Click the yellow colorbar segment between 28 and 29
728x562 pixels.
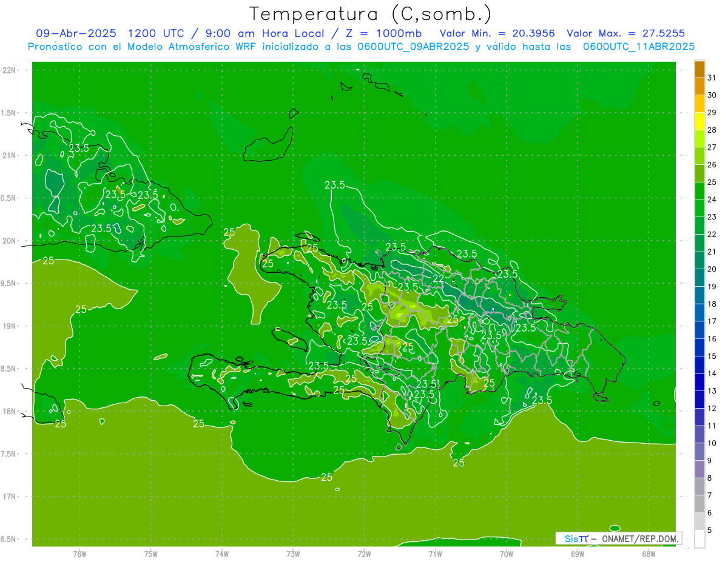click(x=699, y=121)
